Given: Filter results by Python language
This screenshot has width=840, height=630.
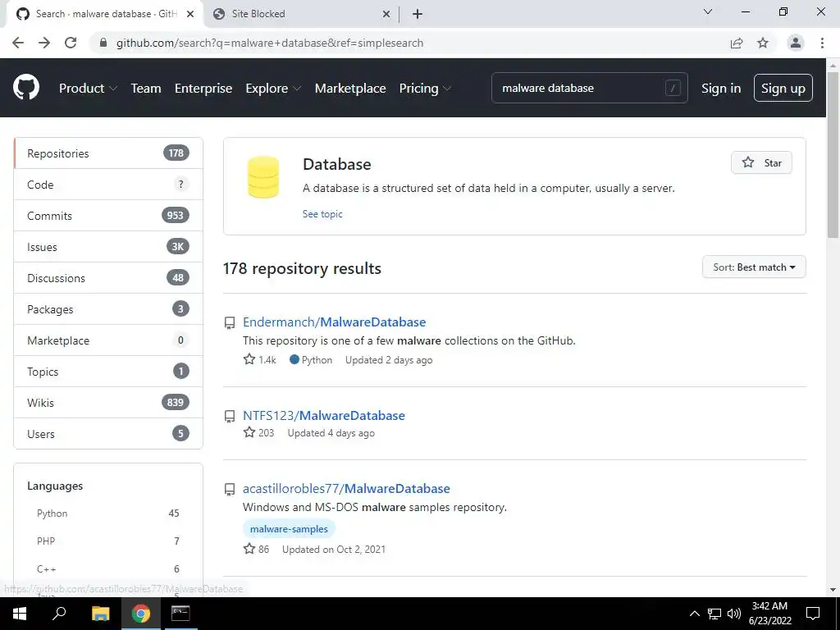Looking at the screenshot, I should point(108,514).
